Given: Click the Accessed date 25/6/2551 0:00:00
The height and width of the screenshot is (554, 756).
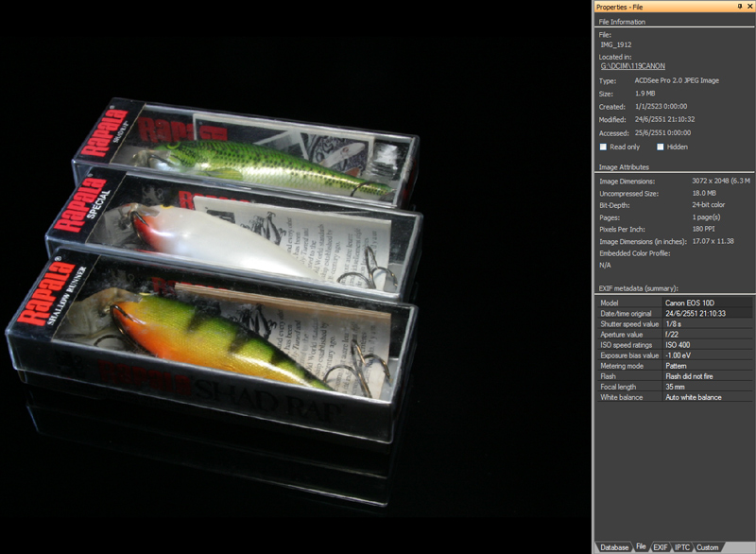Looking at the screenshot, I should [662, 132].
